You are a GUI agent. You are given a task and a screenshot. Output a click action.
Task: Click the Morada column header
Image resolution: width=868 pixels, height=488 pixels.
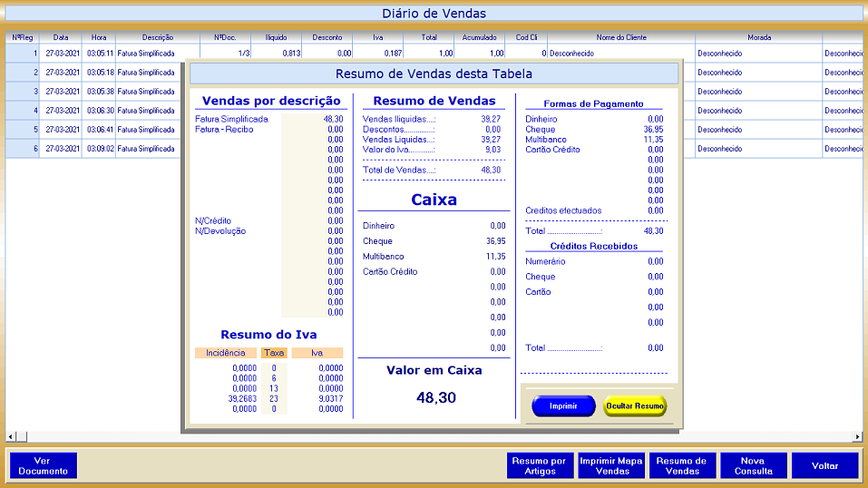[x=759, y=38]
